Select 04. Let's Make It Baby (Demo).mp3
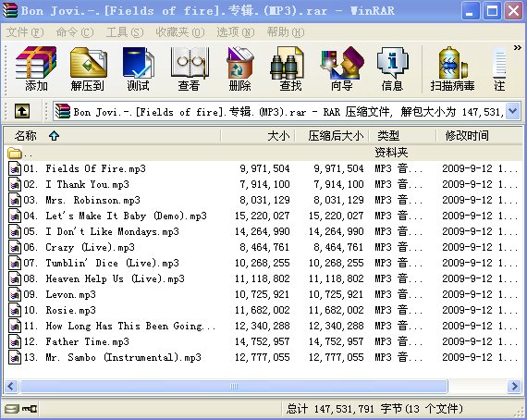Image resolution: width=527 pixels, height=420 pixels. click(x=115, y=216)
